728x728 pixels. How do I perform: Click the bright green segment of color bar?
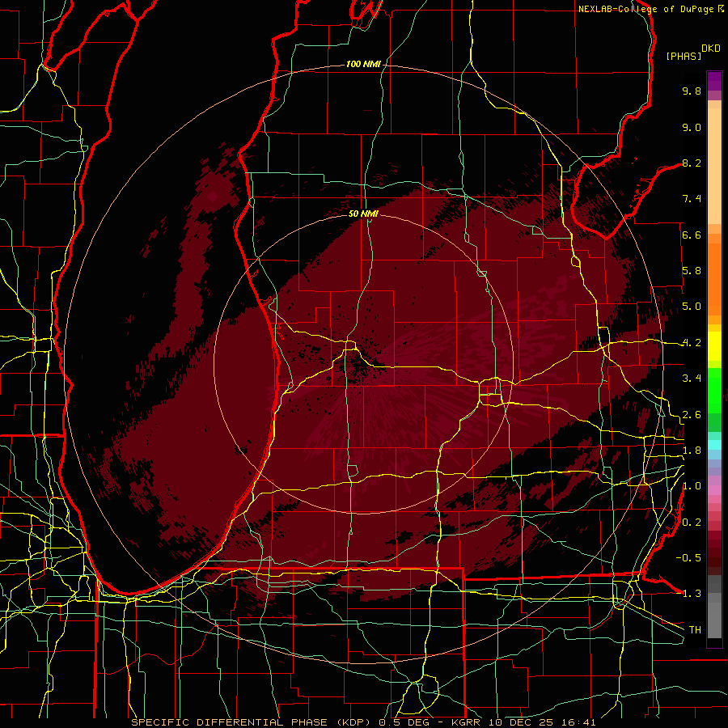click(714, 389)
